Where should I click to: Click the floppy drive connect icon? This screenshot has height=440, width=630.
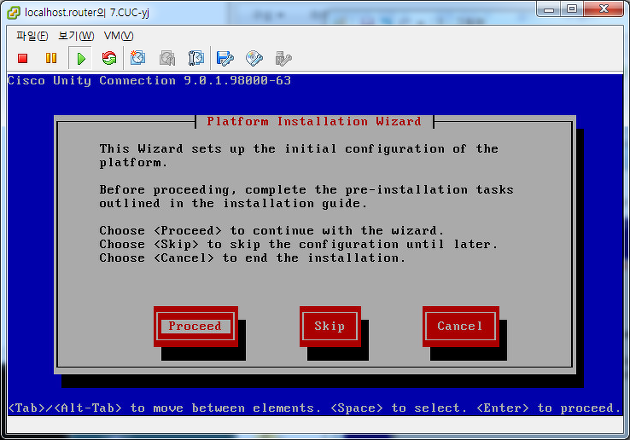click(225, 59)
